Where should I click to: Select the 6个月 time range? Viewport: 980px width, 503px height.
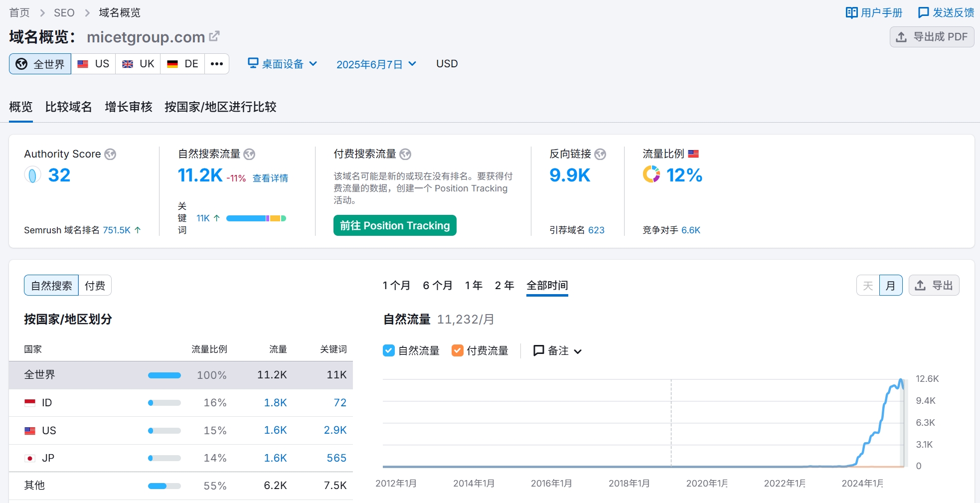[438, 285]
